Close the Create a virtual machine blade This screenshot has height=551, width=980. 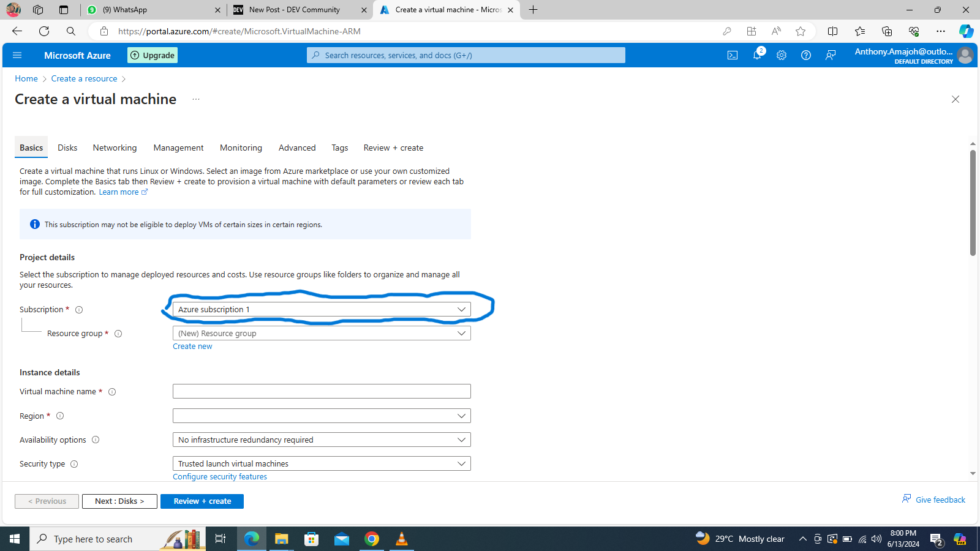(x=956, y=99)
